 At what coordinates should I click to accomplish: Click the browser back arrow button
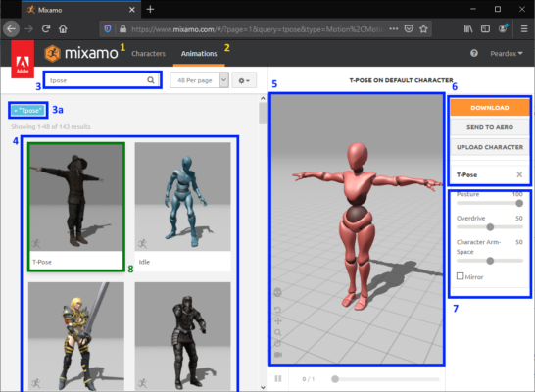pos(11,29)
